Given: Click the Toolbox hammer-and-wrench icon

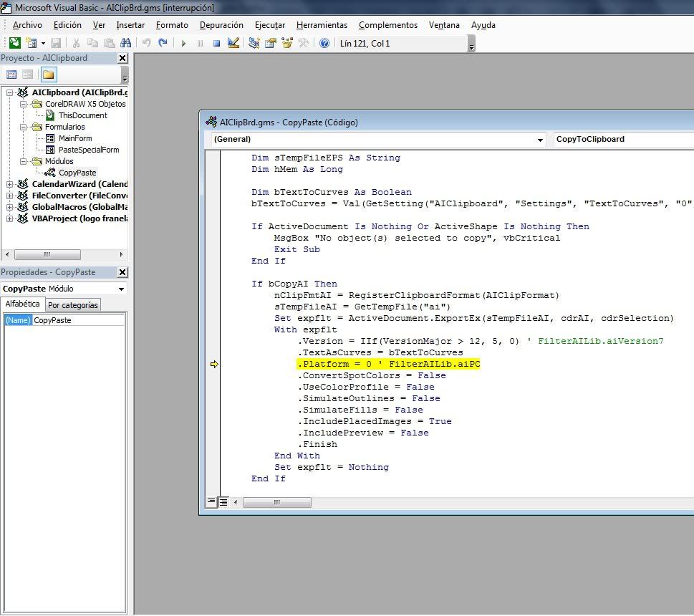Looking at the screenshot, I should [304, 43].
